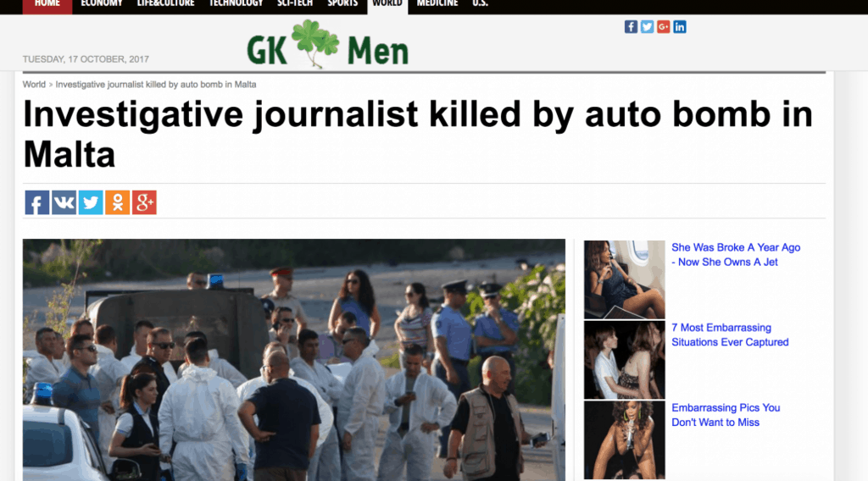Screen dimensions: 868x481
Task: Click the main article crime scene photo
Action: tap(294, 360)
